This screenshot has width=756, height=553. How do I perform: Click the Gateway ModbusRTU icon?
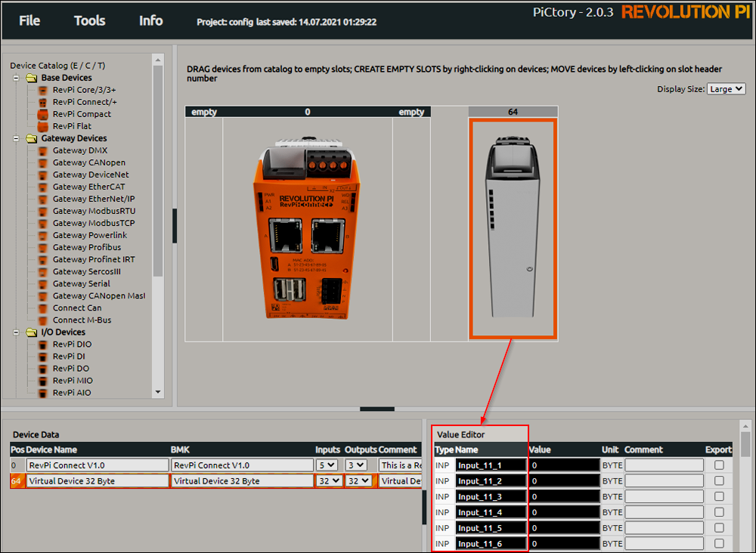tap(43, 211)
